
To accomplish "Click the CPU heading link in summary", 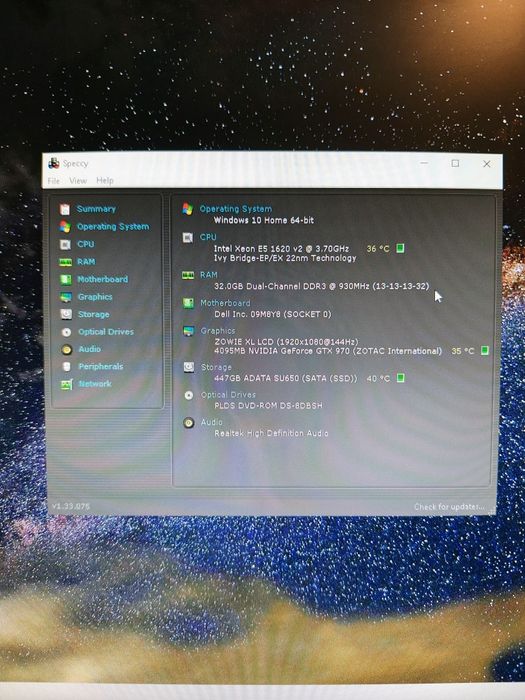I will click(x=208, y=237).
